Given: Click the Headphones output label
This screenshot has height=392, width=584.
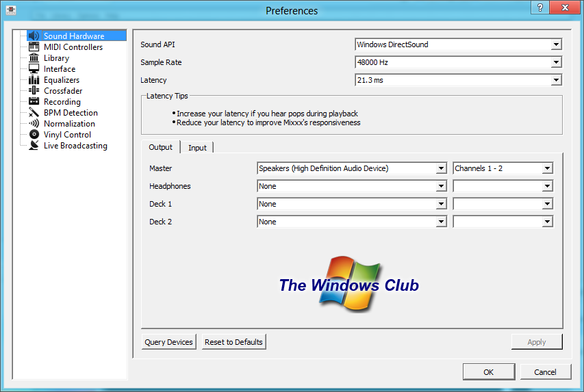Looking at the screenshot, I should (170, 186).
